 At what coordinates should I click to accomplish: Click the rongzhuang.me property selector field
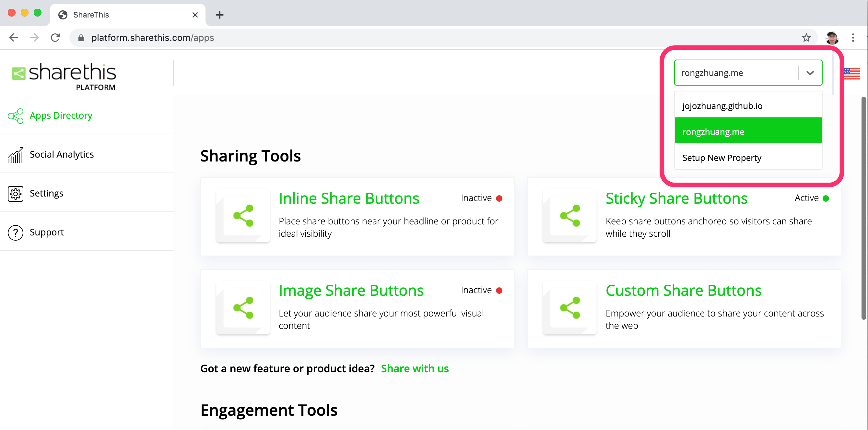coord(748,73)
